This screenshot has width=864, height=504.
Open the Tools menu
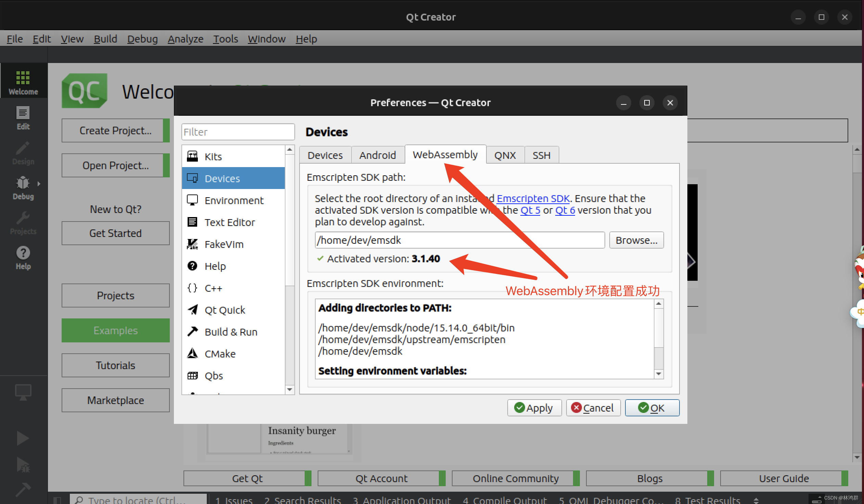pyautogui.click(x=225, y=39)
